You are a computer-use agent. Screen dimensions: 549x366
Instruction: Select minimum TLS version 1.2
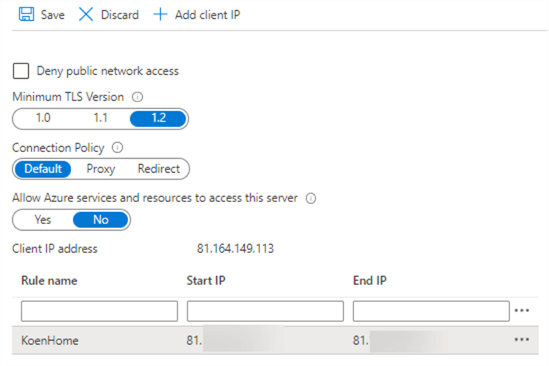pos(158,118)
